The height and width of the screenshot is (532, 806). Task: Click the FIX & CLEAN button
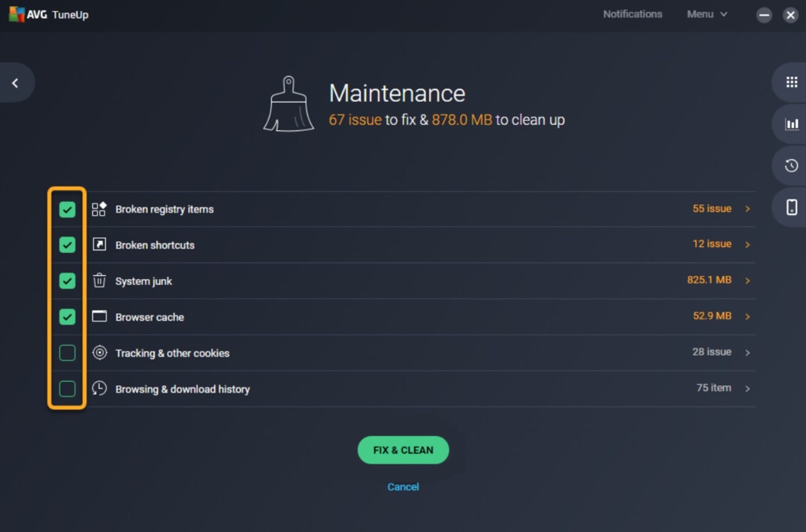(403, 450)
